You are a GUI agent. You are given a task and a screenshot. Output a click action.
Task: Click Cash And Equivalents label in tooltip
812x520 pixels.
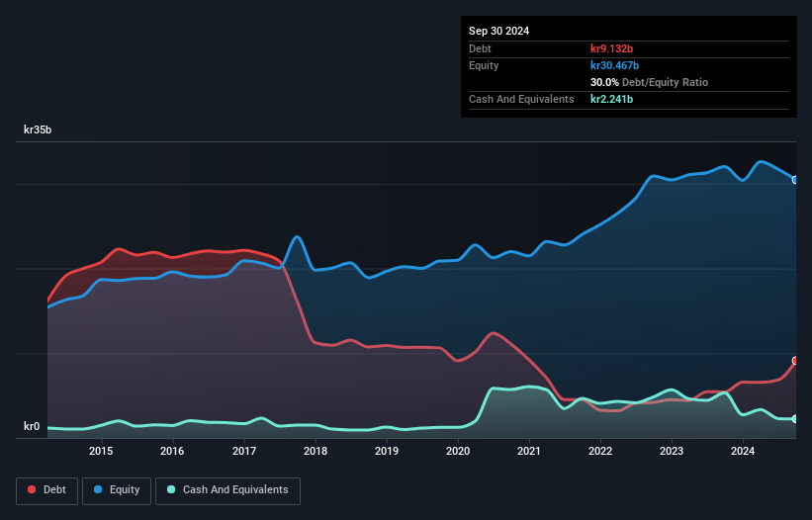click(521, 99)
